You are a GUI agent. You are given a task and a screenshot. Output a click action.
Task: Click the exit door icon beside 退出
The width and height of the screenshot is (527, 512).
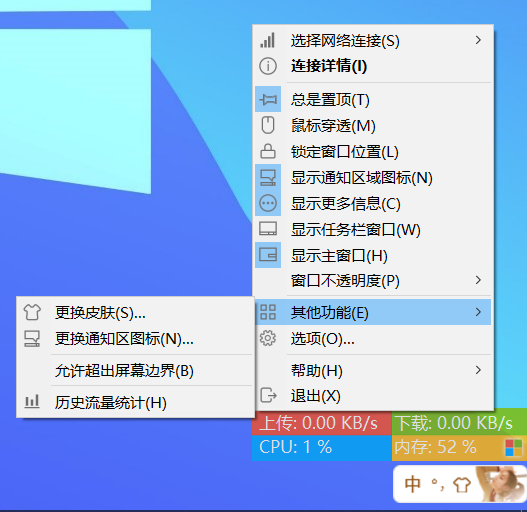268,395
